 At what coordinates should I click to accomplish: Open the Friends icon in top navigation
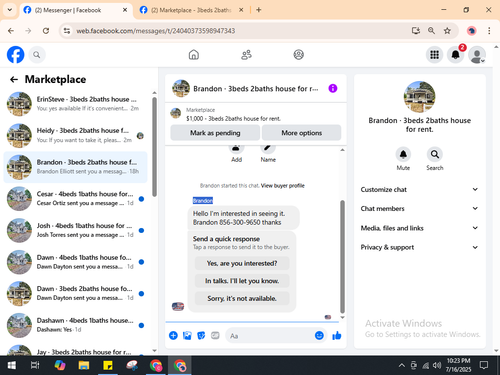(x=246, y=55)
